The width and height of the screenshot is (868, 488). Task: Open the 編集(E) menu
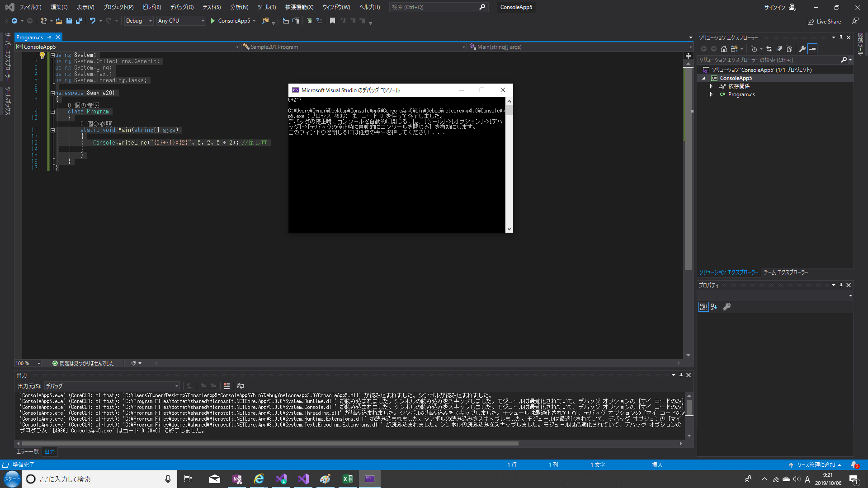tap(59, 7)
